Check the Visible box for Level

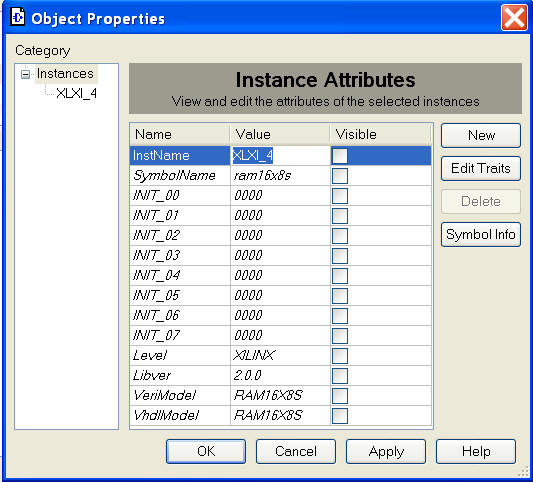click(x=340, y=356)
